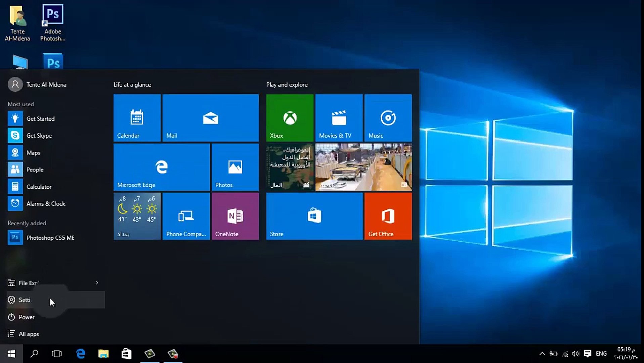Screen dimensions: 644x363
Task: Switch the ENG input language
Action: pos(601,354)
